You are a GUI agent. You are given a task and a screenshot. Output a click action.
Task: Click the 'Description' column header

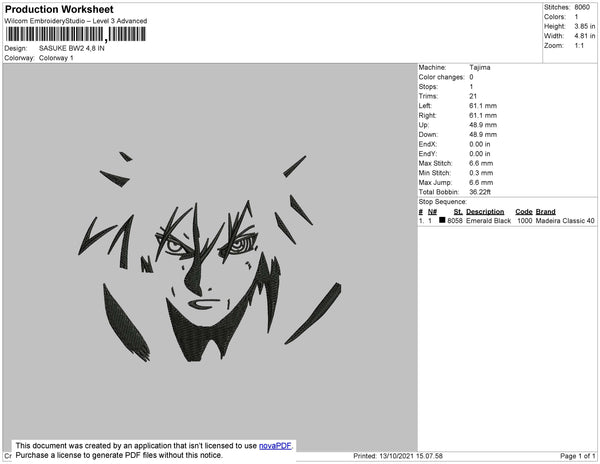[485, 212]
